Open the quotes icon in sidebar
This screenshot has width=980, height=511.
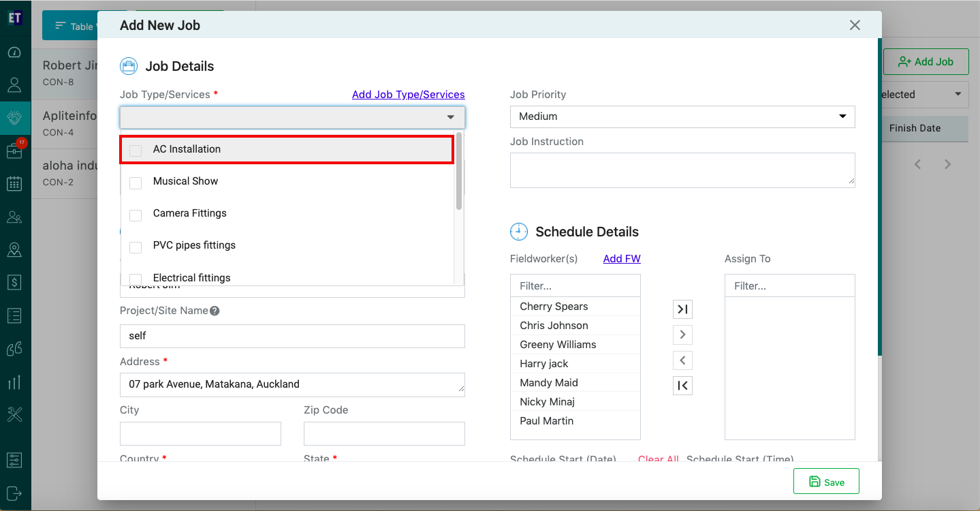click(x=15, y=349)
